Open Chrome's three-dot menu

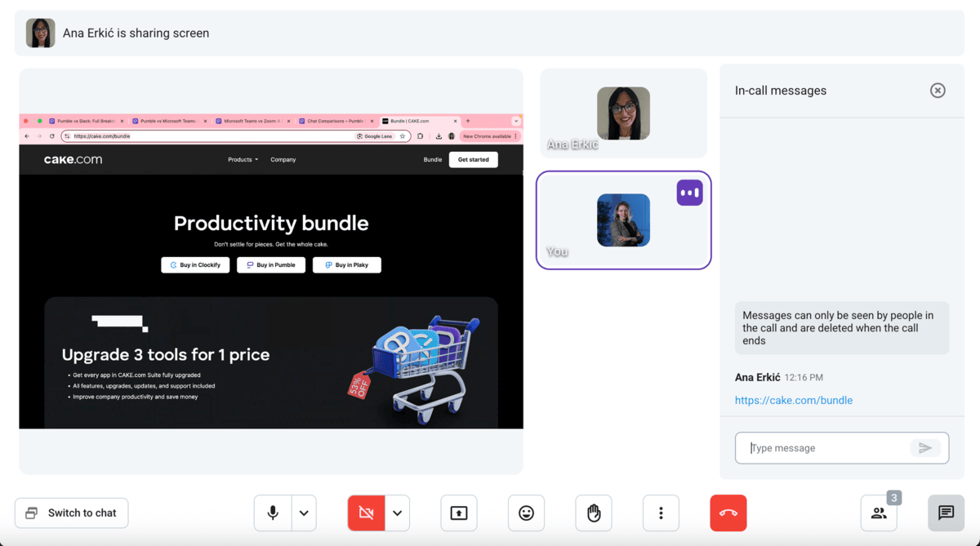(516, 136)
